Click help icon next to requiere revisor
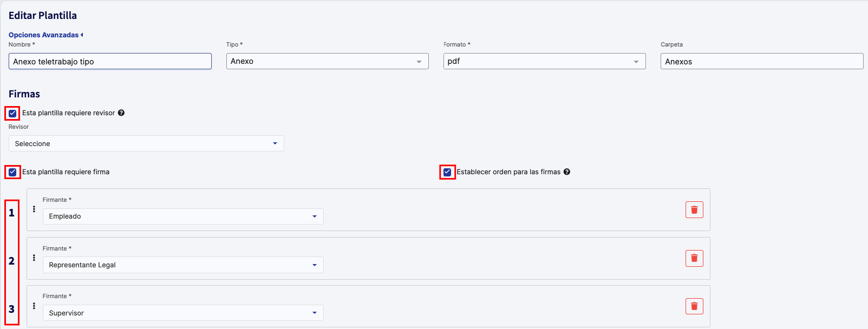The image size is (868, 329). pyautogui.click(x=121, y=113)
